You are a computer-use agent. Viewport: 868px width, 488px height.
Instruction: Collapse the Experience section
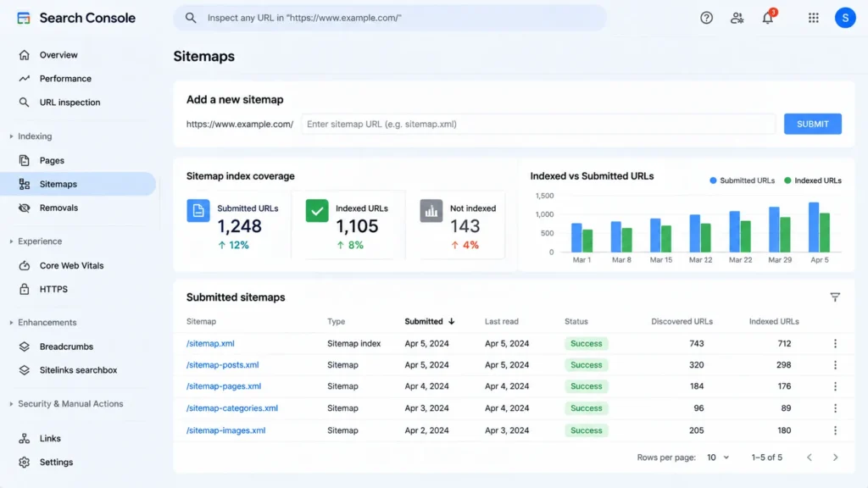[x=11, y=241]
